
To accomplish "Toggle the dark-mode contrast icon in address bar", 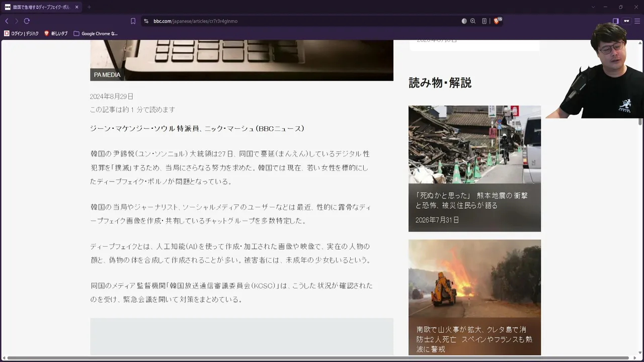I will (464, 21).
